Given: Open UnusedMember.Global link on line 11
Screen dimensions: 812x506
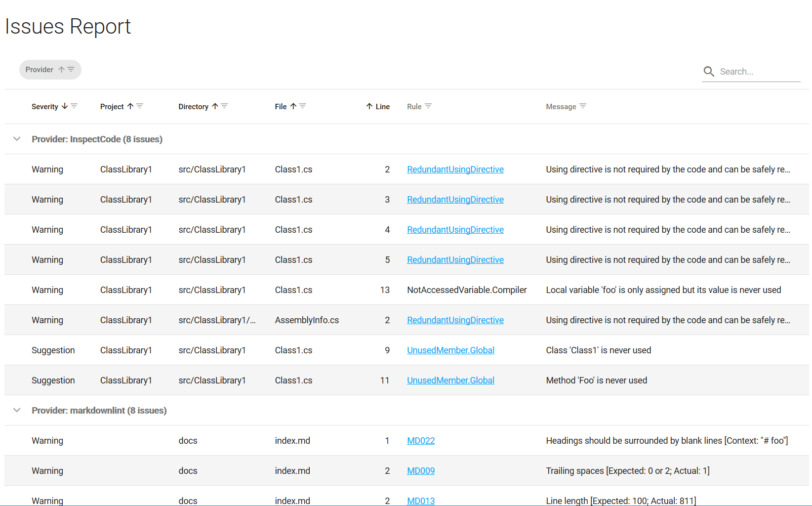Looking at the screenshot, I should point(450,380).
